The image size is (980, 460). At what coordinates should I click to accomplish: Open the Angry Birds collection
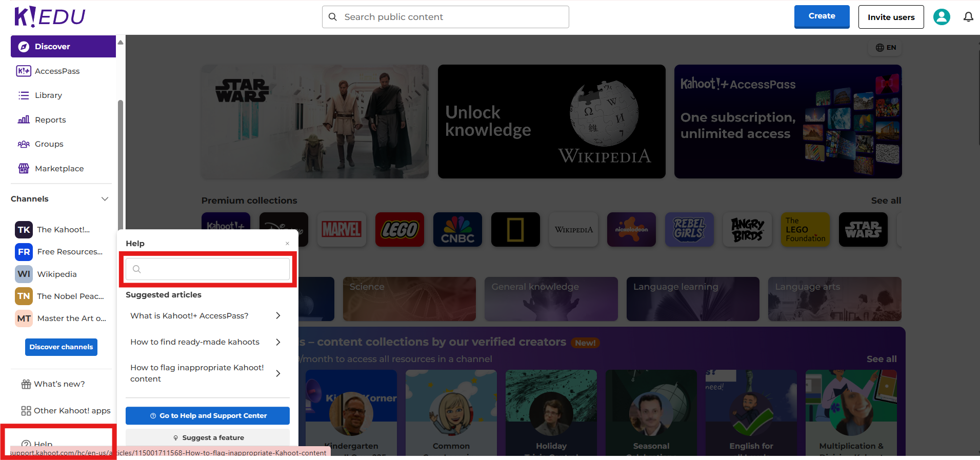[x=747, y=230]
